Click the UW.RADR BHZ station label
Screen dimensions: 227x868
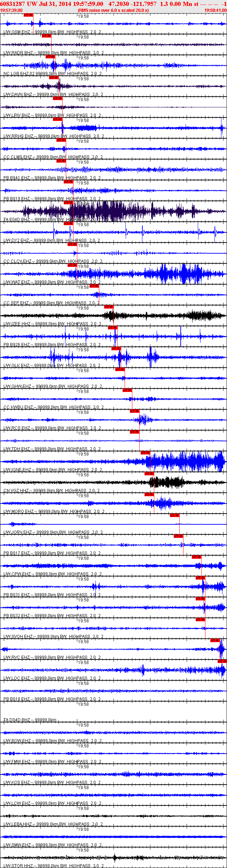click(x=54, y=53)
